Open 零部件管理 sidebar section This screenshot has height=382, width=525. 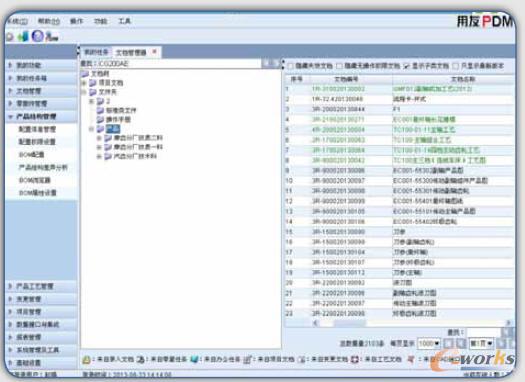click(41, 103)
